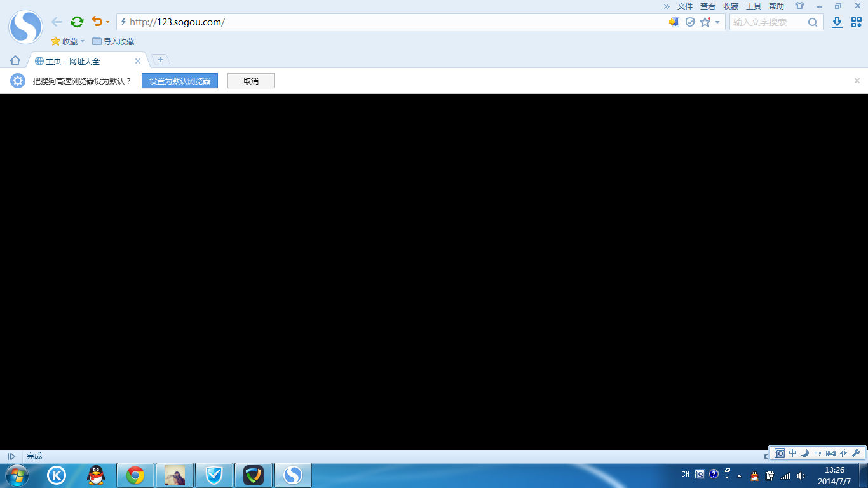Click the favorite star icon in address bar
Viewport: 868px width, 488px height.
coord(705,22)
